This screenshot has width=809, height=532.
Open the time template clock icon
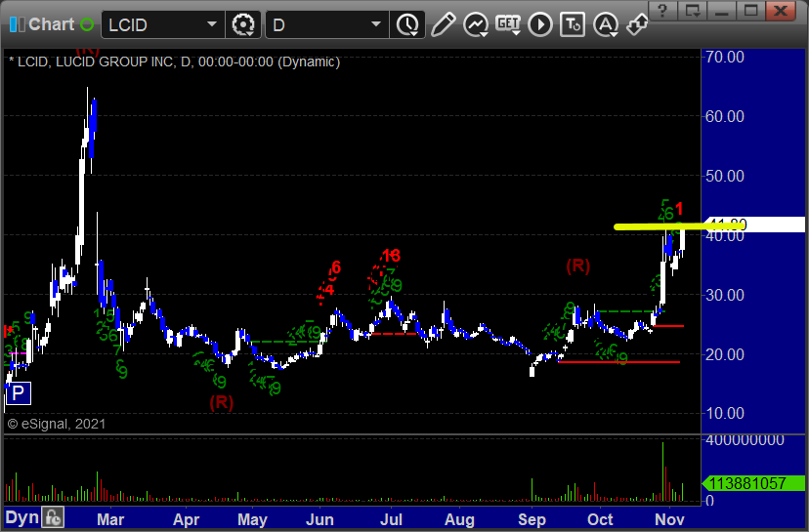[x=407, y=24]
